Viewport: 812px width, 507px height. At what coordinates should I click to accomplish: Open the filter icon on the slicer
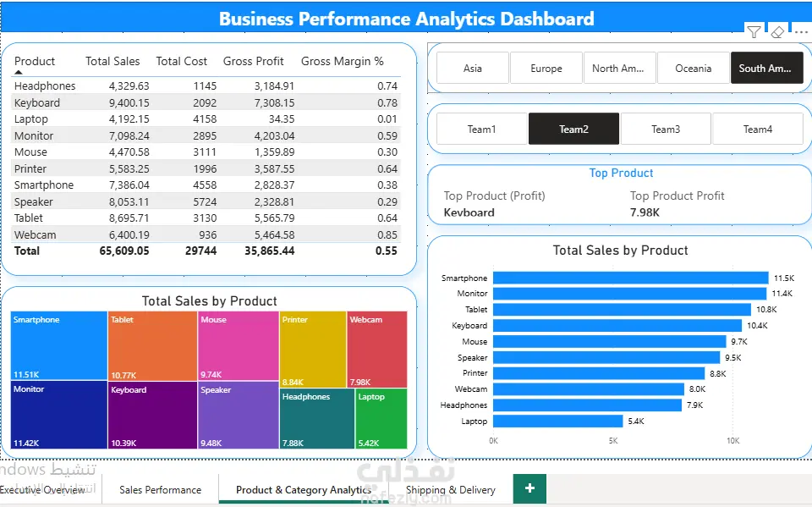pyautogui.click(x=754, y=32)
